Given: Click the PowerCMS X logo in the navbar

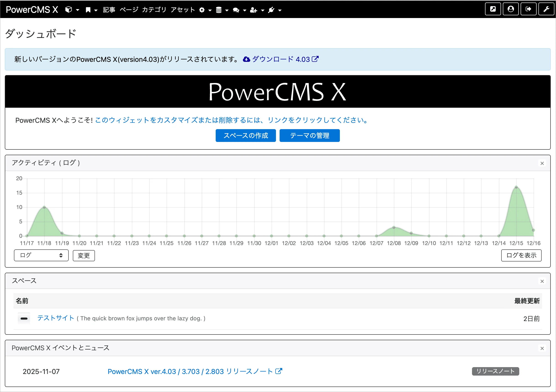Looking at the screenshot, I should [x=32, y=10].
